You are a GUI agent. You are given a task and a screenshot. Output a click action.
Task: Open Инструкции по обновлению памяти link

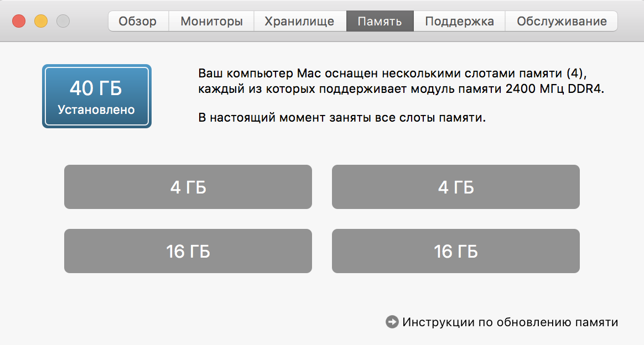coord(510,322)
